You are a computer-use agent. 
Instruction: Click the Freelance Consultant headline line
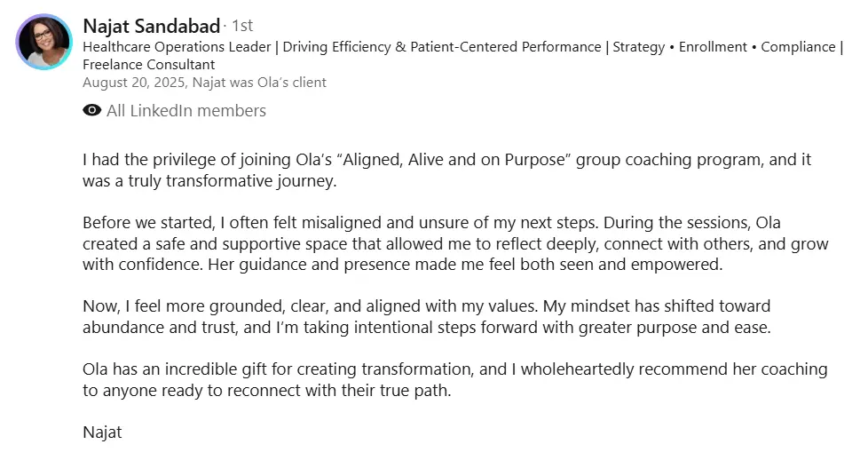148,65
